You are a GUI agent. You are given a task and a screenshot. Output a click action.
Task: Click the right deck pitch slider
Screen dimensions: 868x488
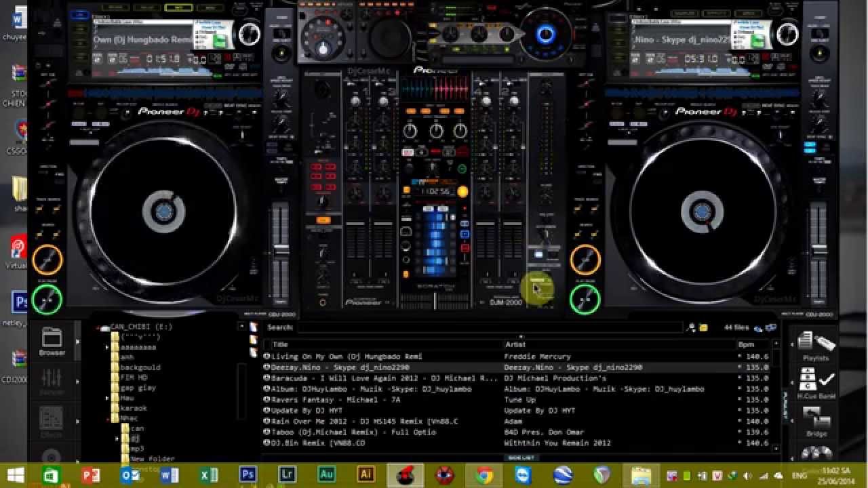tap(818, 252)
